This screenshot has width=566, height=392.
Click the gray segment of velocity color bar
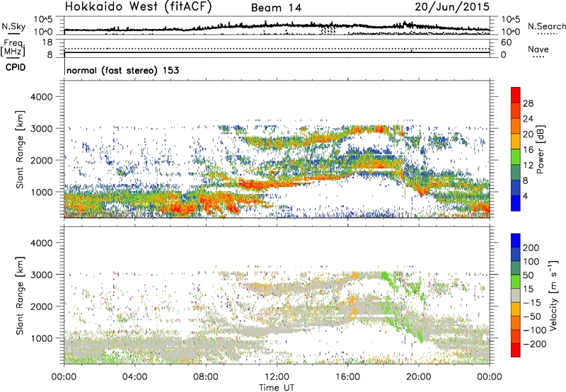pyautogui.click(x=516, y=296)
